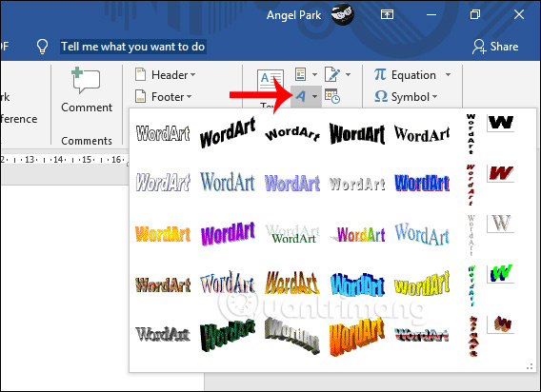
Task: Select the purple shadowed WordArt style
Action: [x=292, y=183]
